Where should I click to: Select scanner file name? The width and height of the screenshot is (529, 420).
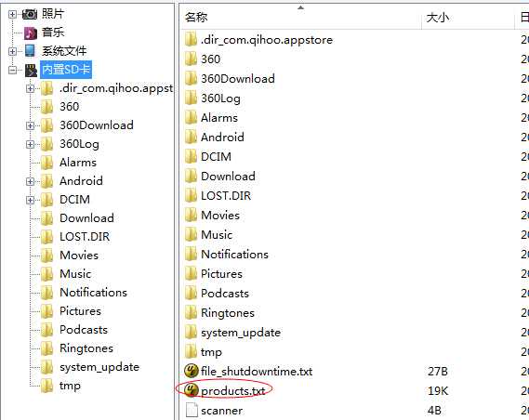click(x=221, y=411)
